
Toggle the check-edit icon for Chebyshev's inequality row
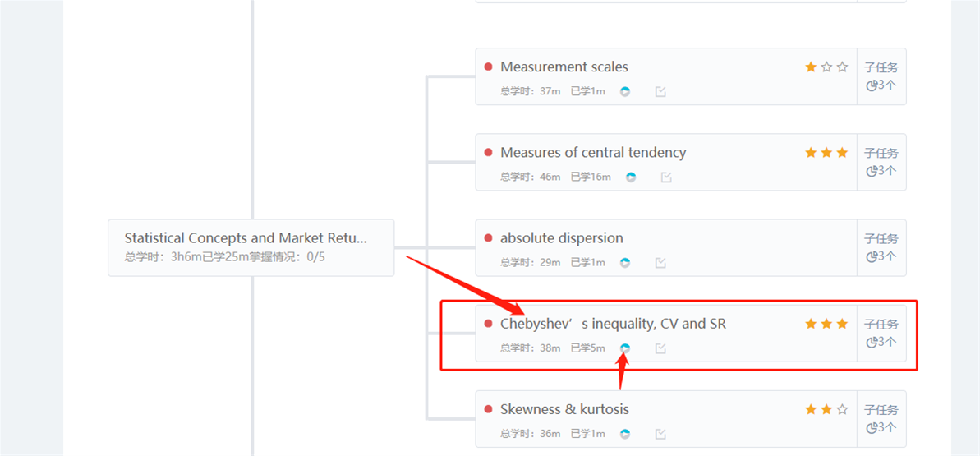point(660,348)
